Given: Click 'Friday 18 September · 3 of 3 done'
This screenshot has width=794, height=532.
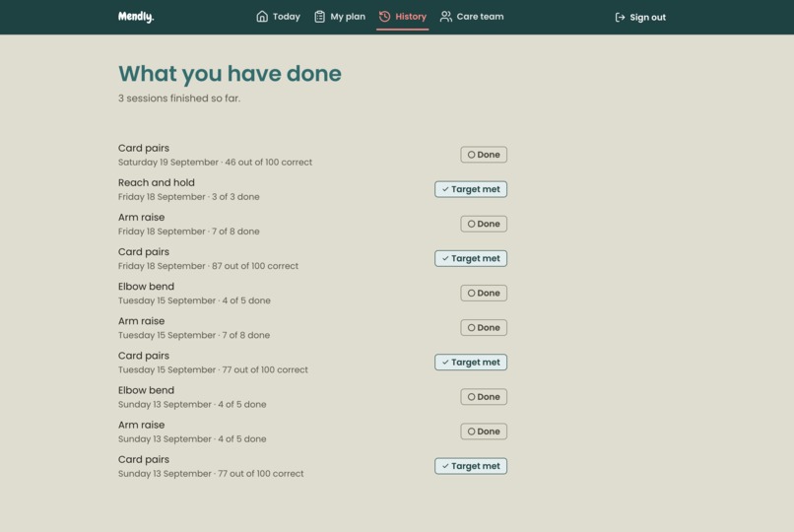Looking at the screenshot, I should point(189,197).
